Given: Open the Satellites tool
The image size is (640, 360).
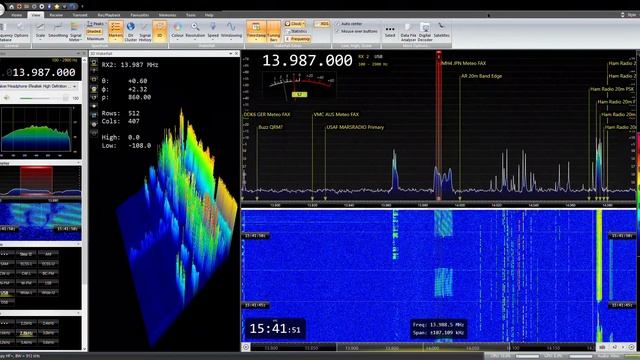Looking at the screenshot, I should (441, 30).
